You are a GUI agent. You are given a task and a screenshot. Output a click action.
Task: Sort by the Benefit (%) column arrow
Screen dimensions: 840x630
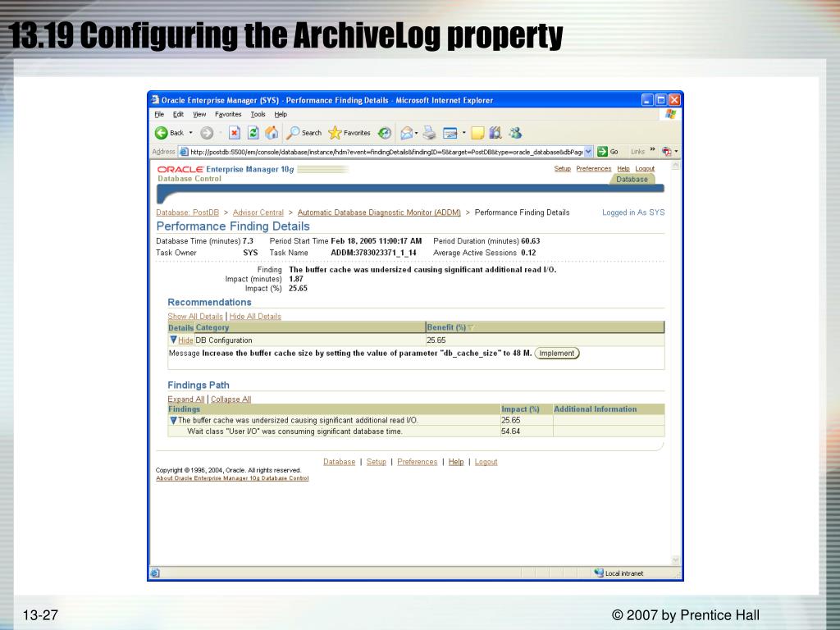[471, 328]
